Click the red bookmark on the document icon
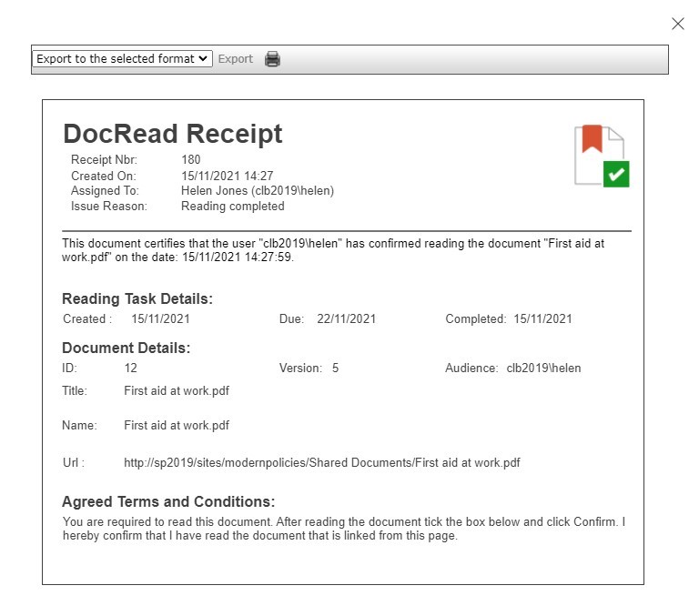699x616 pixels. pyautogui.click(x=592, y=139)
